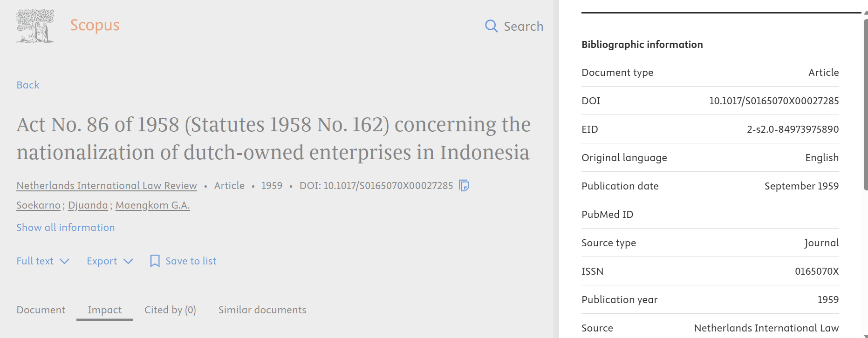Go Back to previous page
Screen dimensions: 868x338
click(28, 85)
